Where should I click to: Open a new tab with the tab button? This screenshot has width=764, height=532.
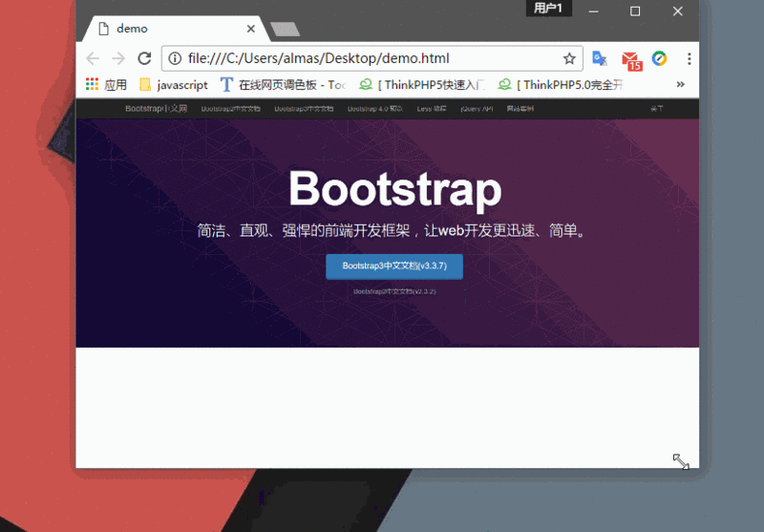285,30
